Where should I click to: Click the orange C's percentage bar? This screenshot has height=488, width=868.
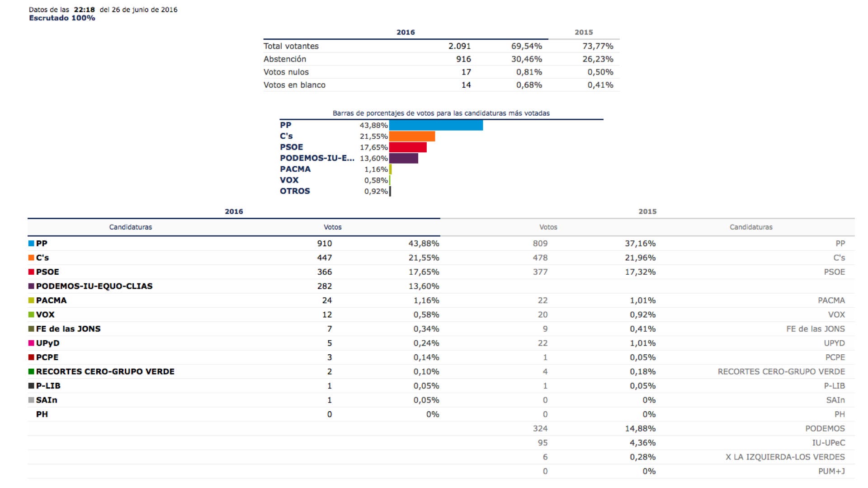click(x=412, y=136)
